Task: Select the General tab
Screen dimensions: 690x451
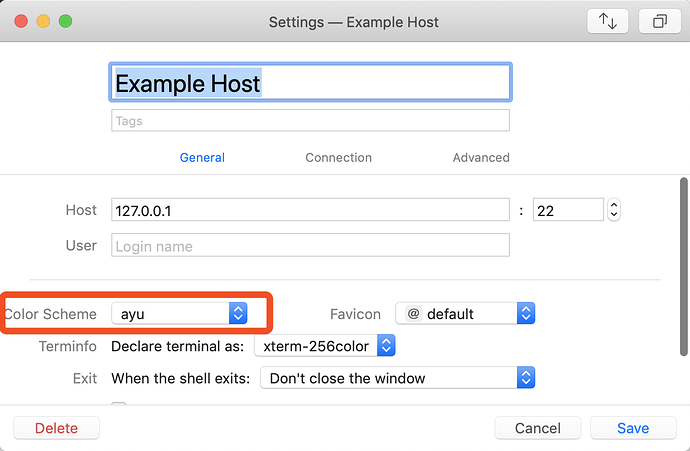Action: click(202, 158)
